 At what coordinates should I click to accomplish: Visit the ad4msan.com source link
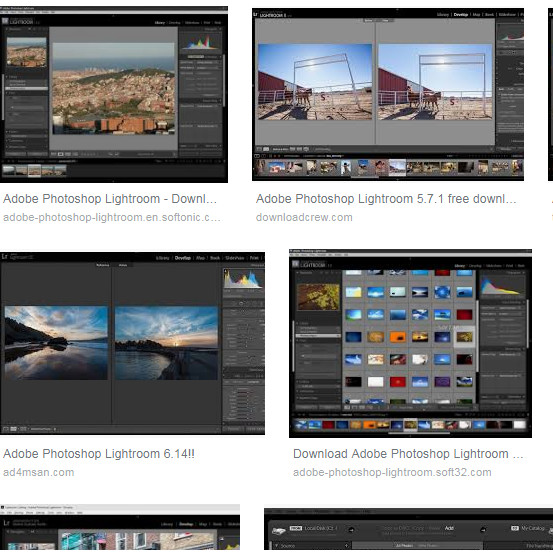tap(39, 472)
